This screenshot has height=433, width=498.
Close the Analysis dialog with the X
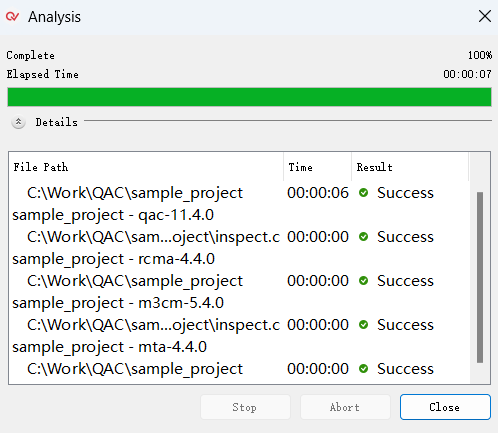[484, 16]
